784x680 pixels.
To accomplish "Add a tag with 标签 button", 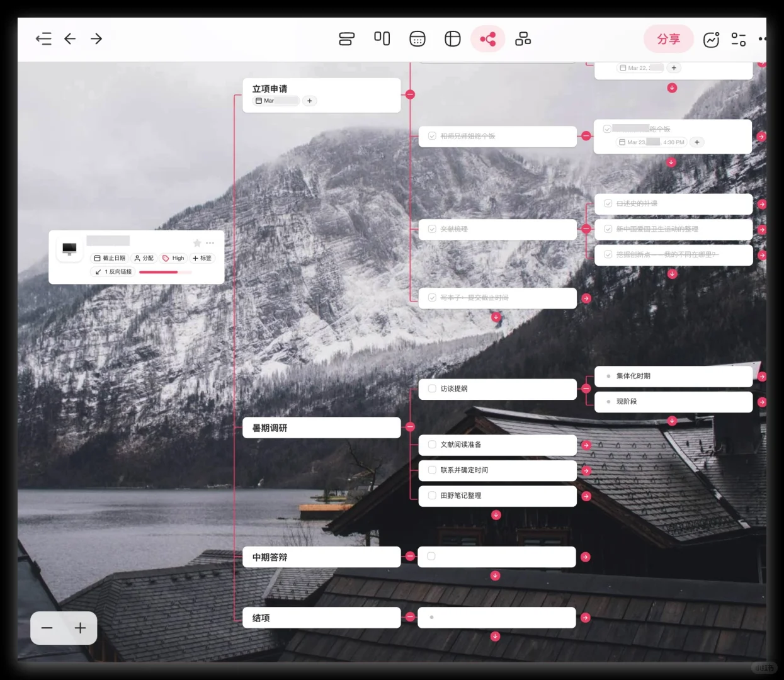I will 202,258.
